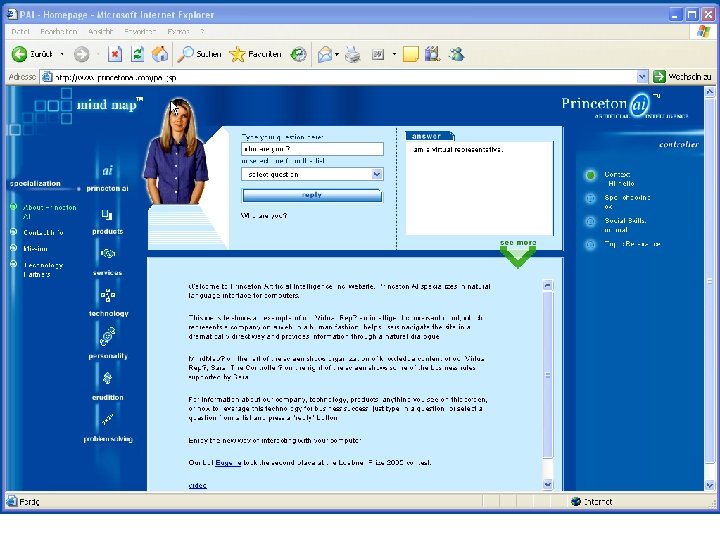Select the Spellchecking controller indicator
The width and height of the screenshot is (720, 540).
click(x=591, y=198)
